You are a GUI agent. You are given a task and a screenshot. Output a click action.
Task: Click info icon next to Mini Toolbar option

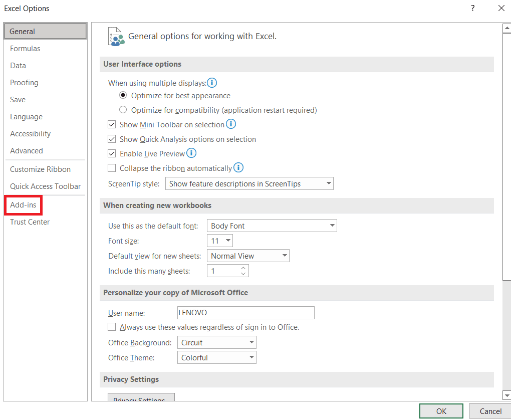click(x=231, y=124)
